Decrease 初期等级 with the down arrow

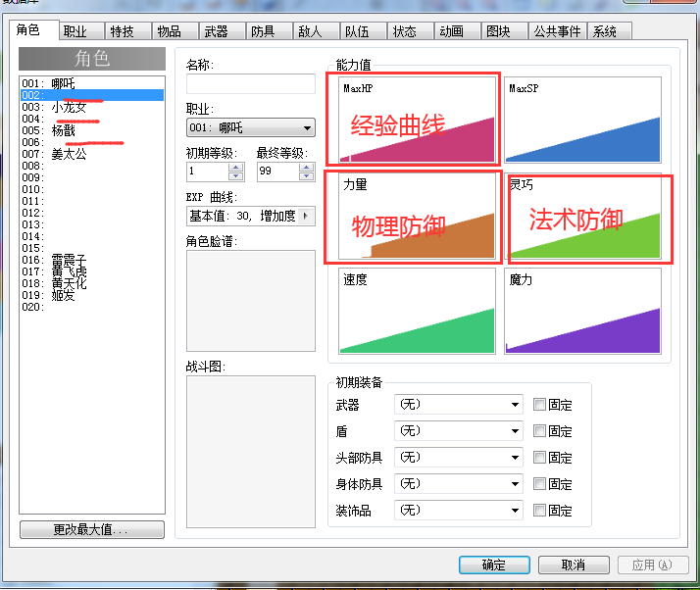[x=235, y=176]
